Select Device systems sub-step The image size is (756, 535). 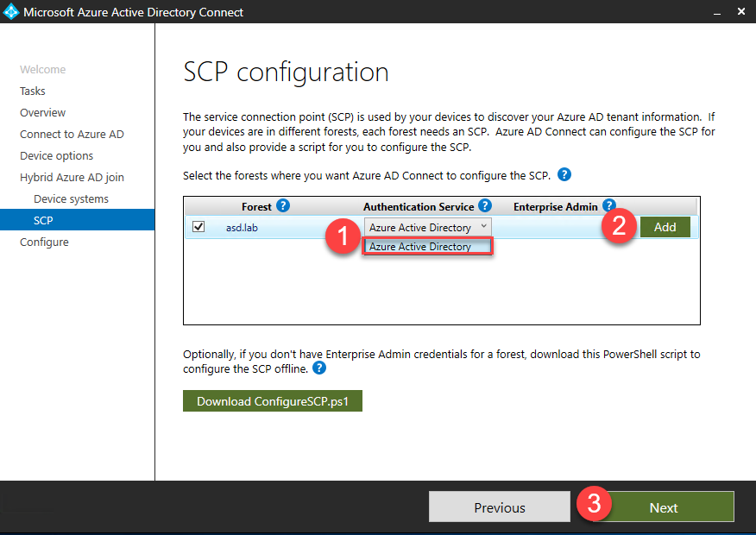pyautogui.click(x=71, y=199)
